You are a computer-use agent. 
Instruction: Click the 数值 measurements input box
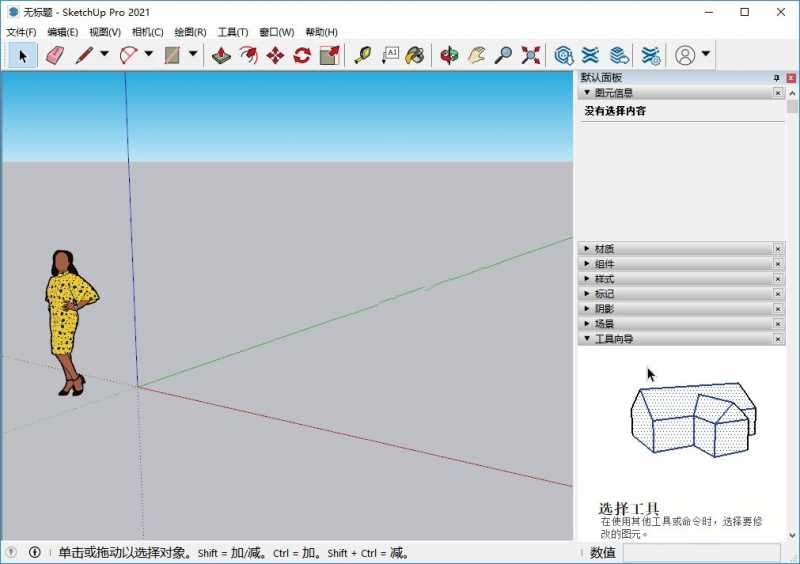point(701,553)
